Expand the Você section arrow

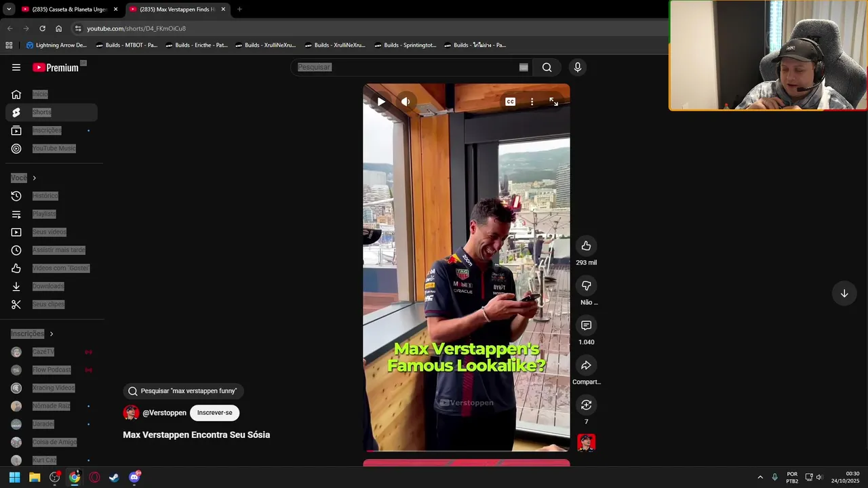coord(34,178)
